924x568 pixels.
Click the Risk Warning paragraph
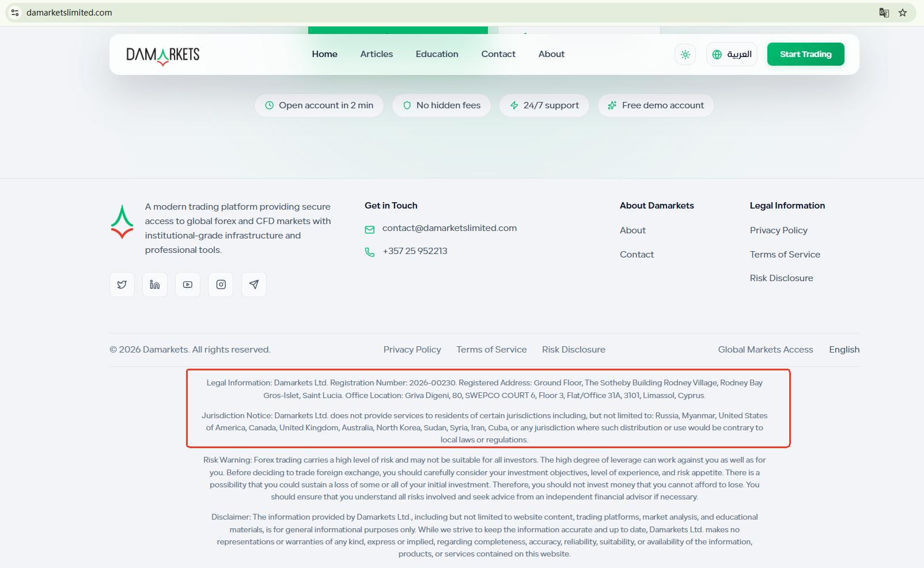[484, 479]
